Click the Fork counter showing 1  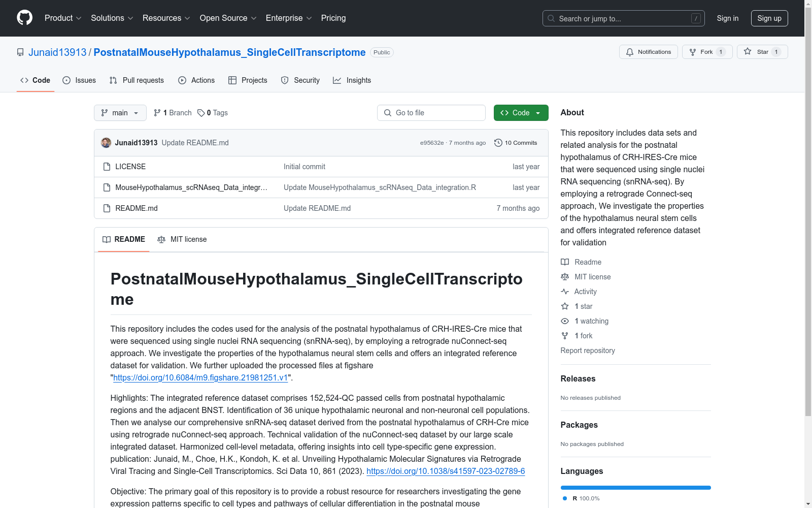721,52
